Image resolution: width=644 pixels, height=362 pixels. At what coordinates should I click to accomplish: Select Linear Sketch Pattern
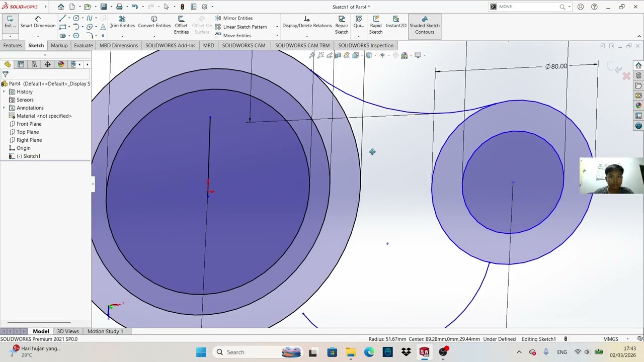click(x=245, y=27)
